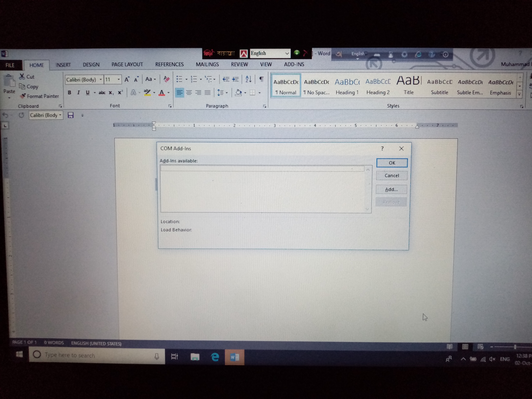Click the Show/Hide paragraph marks icon
This screenshot has height=399, width=532.
(x=261, y=79)
